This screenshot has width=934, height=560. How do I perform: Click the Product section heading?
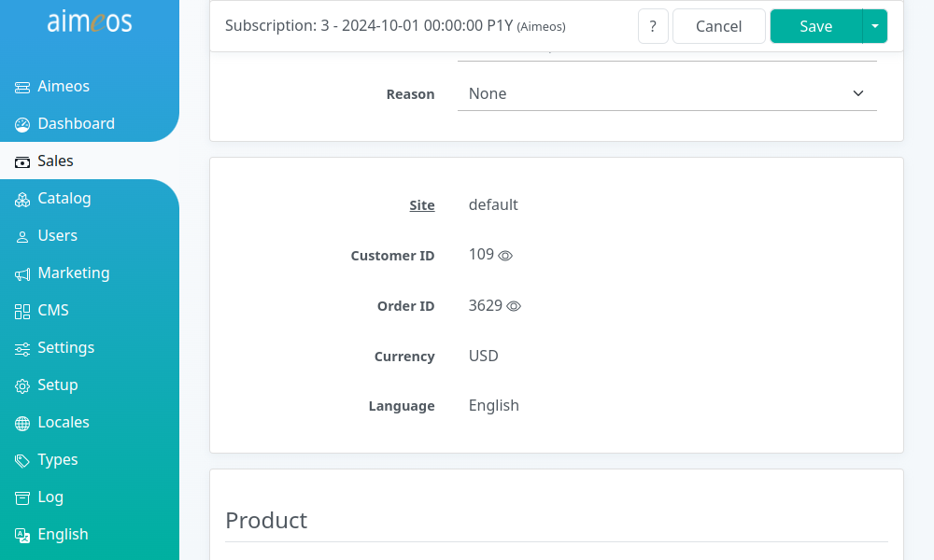pyautogui.click(x=266, y=520)
